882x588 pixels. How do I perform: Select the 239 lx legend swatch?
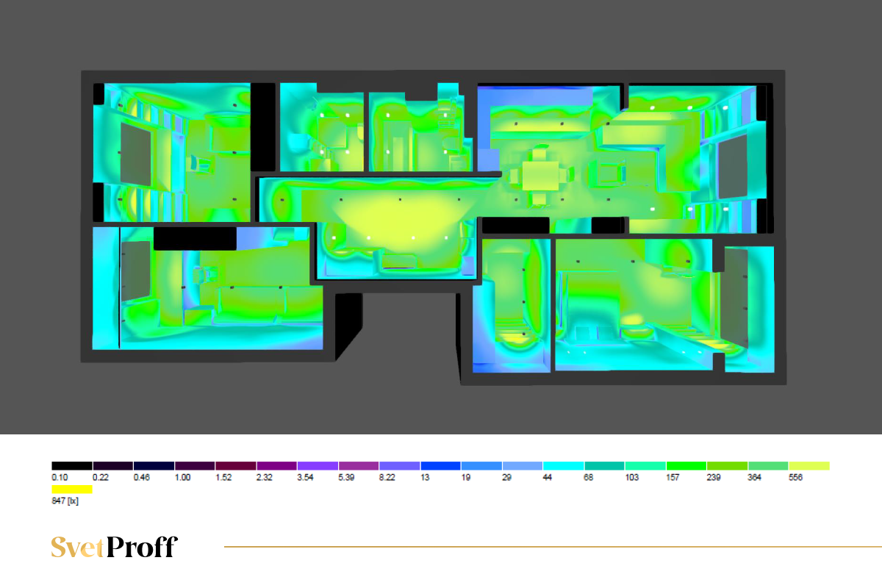coord(728,466)
